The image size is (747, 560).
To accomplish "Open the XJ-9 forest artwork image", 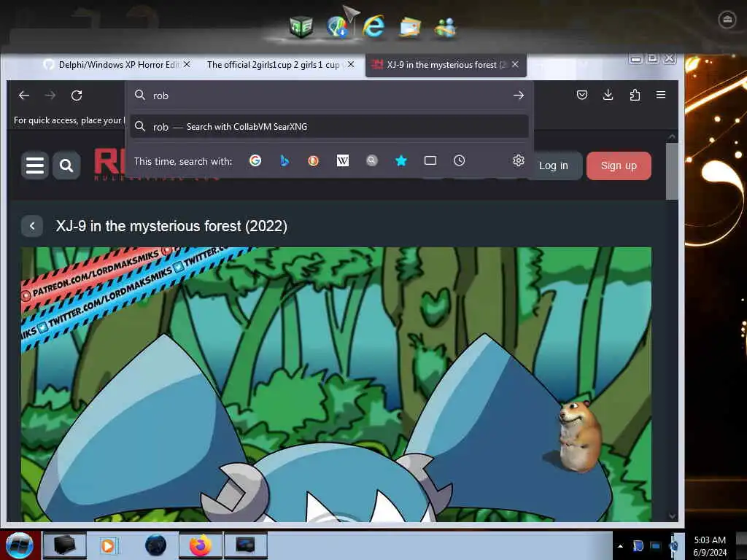I will point(336,384).
